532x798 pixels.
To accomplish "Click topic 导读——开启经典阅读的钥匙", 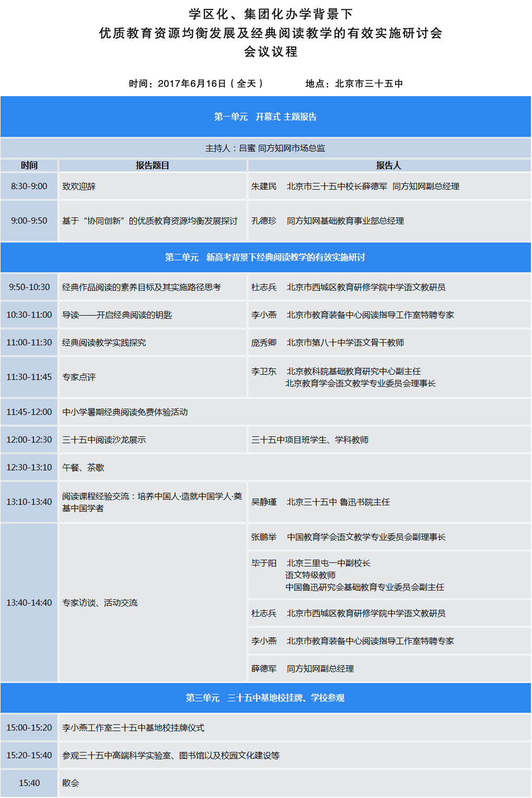I will coord(117,315).
